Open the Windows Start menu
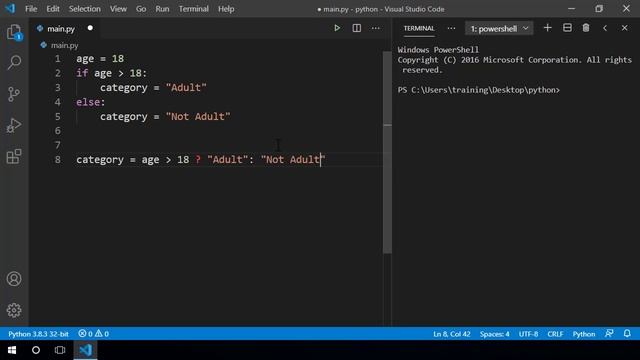640x360 pixels. [x=12, y=350]
